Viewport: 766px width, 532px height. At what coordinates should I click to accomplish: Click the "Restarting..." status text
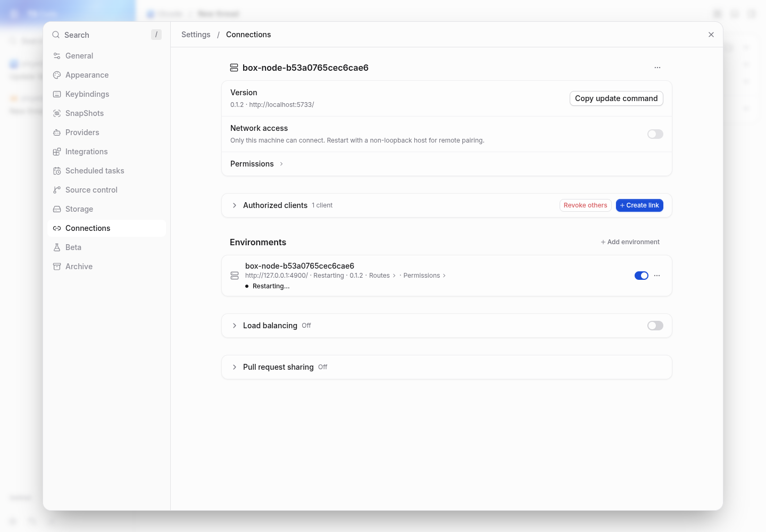(271, 286)
